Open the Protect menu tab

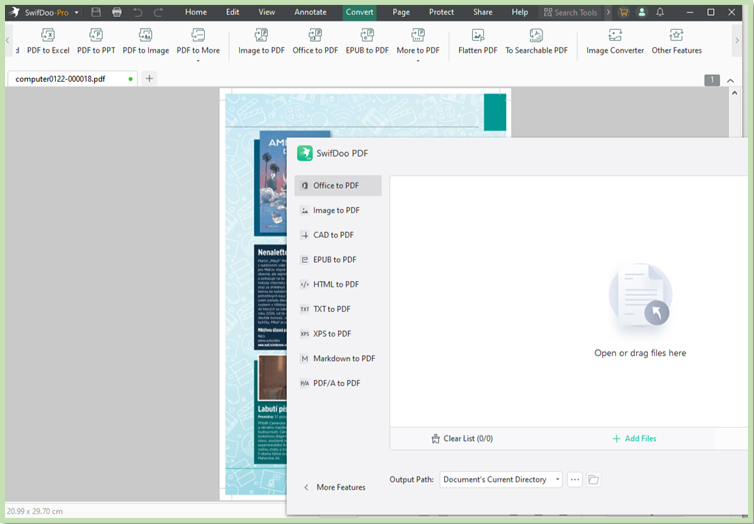[441, 12]
